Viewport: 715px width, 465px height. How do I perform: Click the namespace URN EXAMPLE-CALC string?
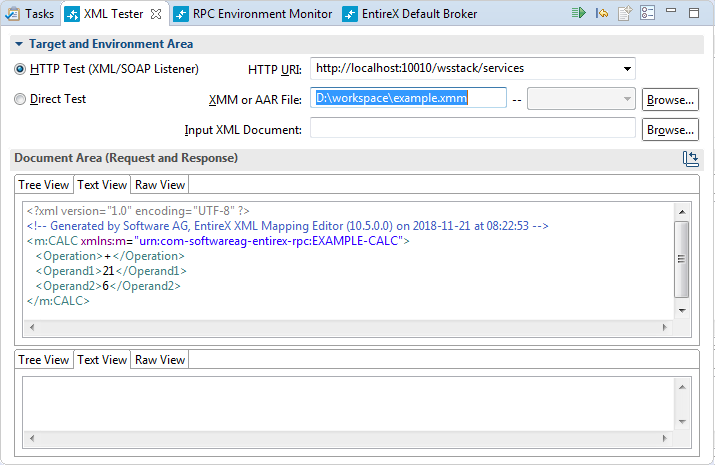271,241
